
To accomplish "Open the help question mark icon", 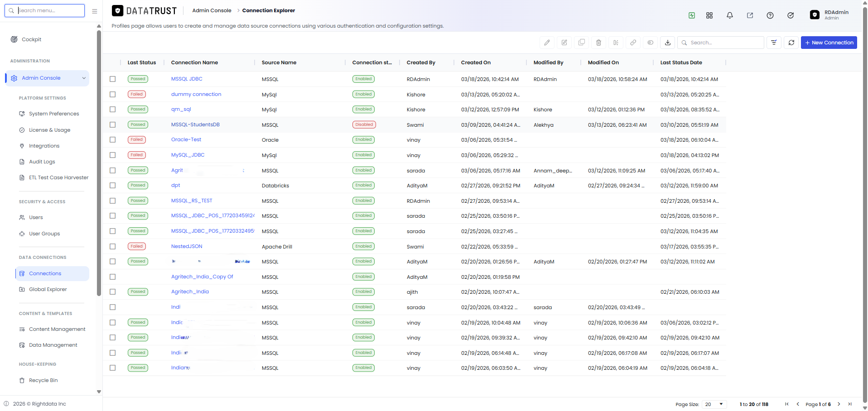I will pos(770,15).
